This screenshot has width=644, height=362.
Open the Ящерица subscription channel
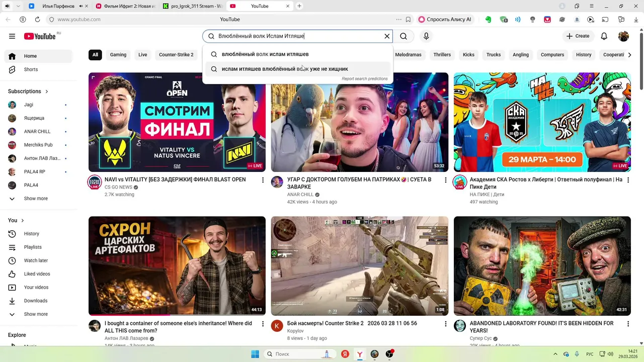(x=38, y=118)
